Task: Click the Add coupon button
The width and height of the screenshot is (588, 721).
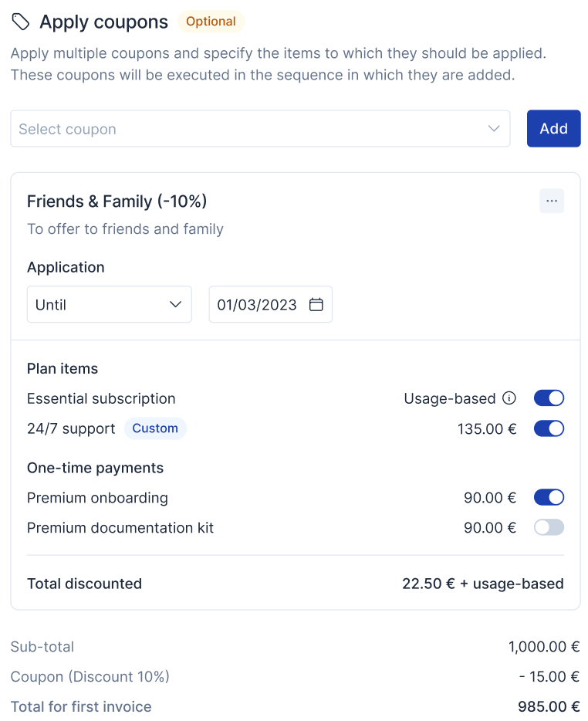Action: (553, 129)
